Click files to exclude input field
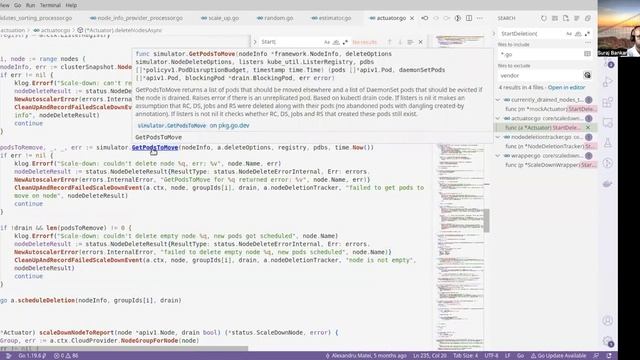The height and width of the screenshot is (360, 640). click(540, 76)
